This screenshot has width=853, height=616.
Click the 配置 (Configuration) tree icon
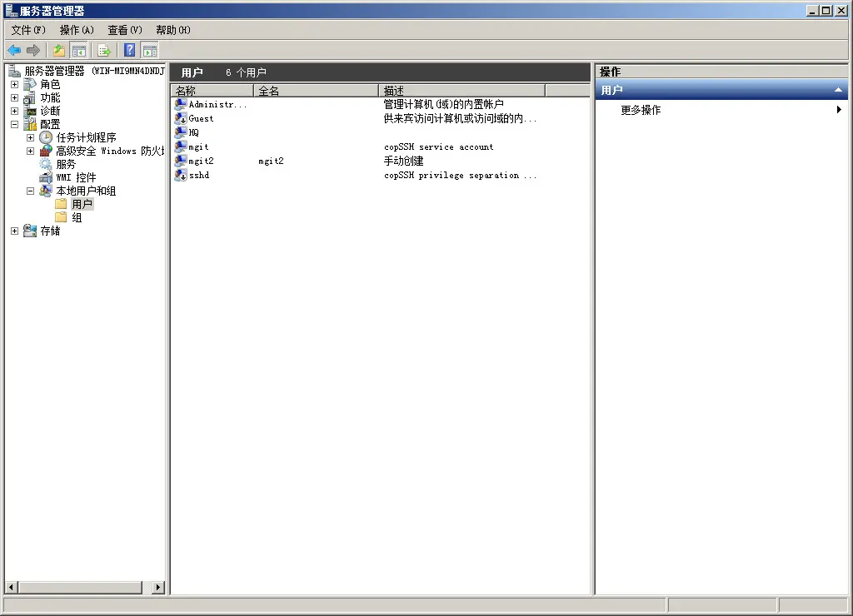[x=30, y=125]
